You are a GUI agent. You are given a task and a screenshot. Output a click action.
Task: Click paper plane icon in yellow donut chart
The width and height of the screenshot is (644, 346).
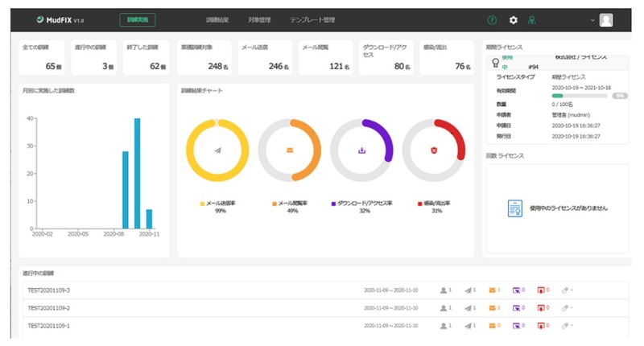coord(217,150)
